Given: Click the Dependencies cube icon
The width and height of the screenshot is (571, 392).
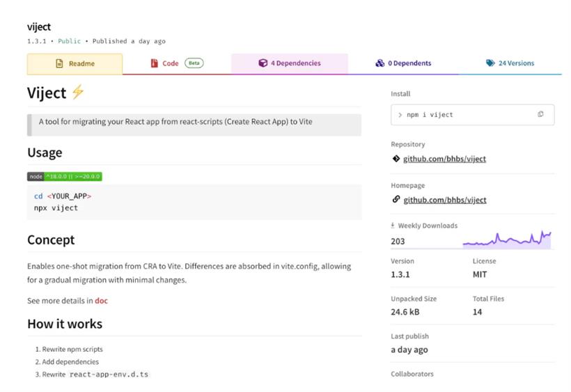Looking at the screenshot, I should click(263, 63).
